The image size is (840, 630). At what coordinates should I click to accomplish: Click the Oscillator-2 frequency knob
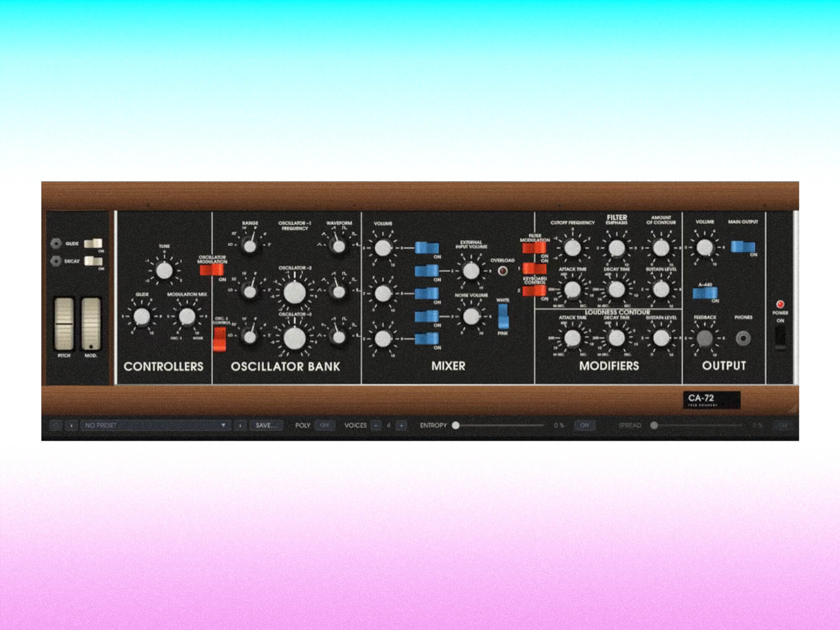coord(294,292)
